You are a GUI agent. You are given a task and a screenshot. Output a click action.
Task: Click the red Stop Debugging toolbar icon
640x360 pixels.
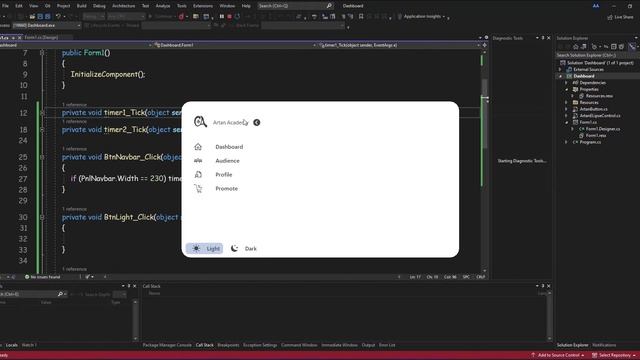[229, 17]
